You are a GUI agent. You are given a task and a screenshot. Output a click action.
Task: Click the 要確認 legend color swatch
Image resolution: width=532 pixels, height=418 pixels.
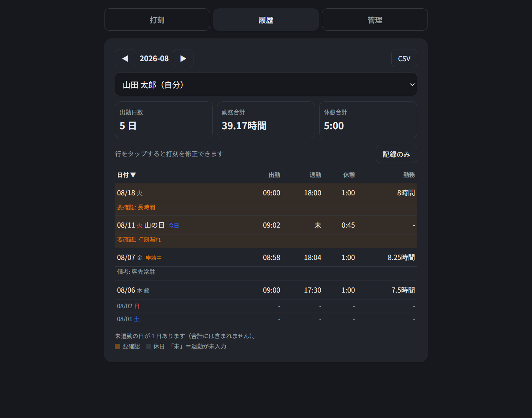[x=117, y=347]
